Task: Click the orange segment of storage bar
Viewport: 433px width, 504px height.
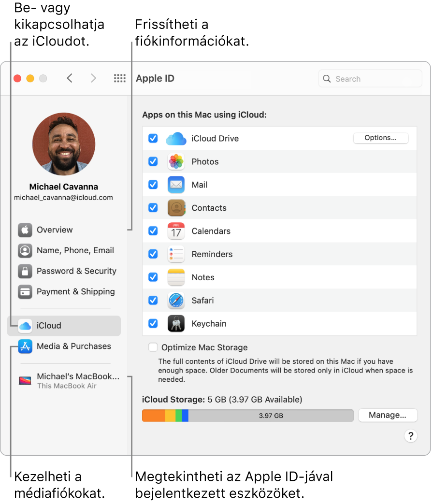Action: coord(154,416)
